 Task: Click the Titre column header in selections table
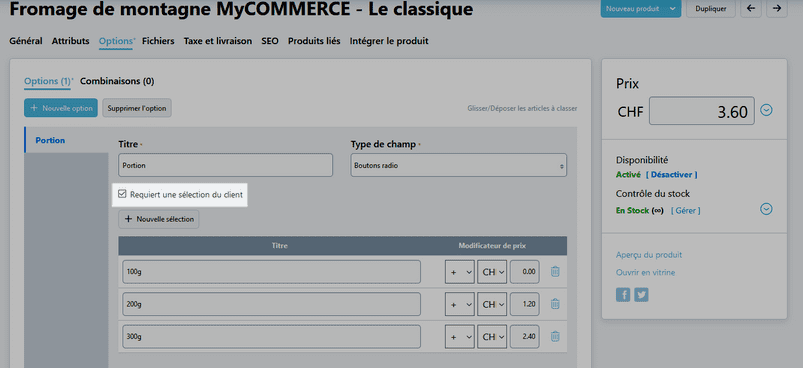(280, 246)
